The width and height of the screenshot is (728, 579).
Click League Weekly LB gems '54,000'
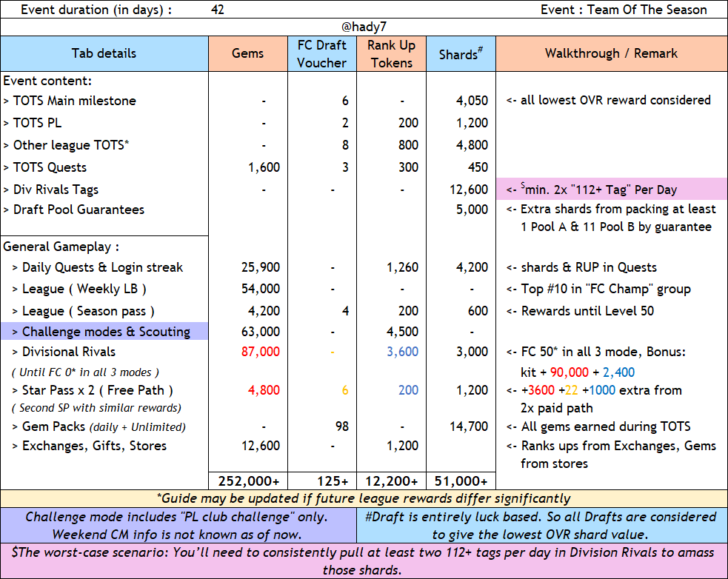(x=261, y=289)
